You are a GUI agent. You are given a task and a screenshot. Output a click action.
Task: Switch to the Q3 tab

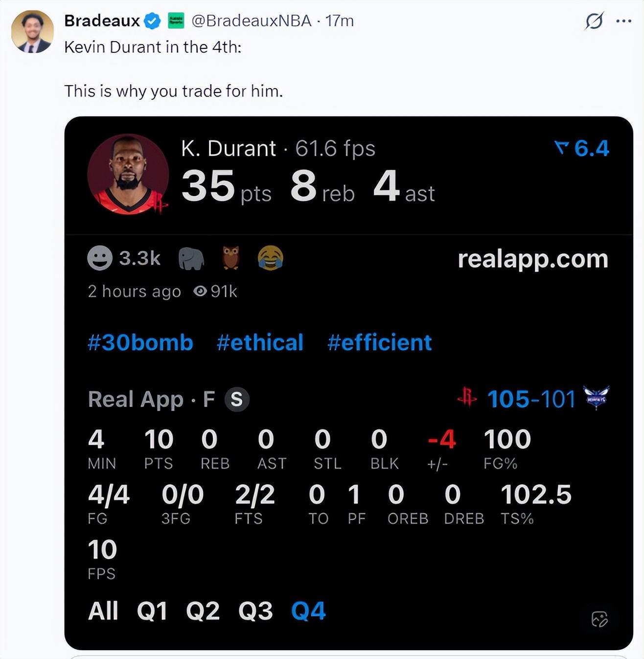255,611
